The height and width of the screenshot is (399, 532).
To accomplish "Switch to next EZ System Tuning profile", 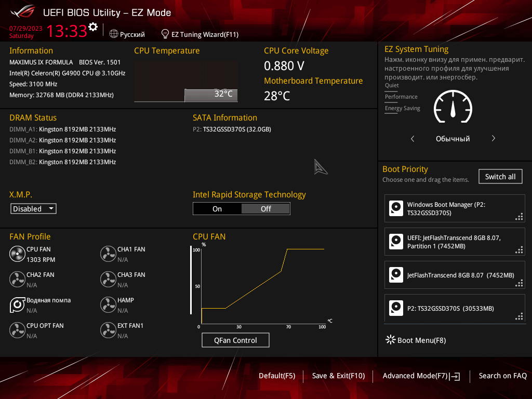I will pyautogui.click(x=494, y=138).
